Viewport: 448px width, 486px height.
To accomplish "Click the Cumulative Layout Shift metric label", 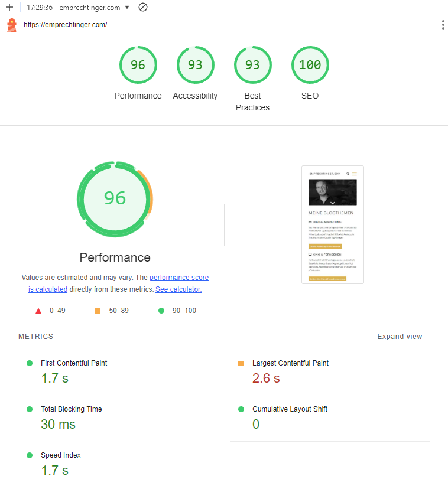I will 290,409.
